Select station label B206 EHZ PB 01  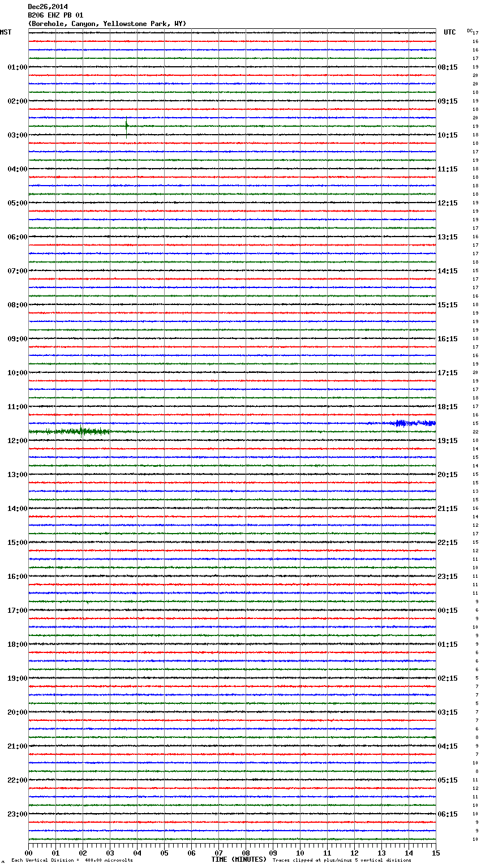click(x=55, y=15)
